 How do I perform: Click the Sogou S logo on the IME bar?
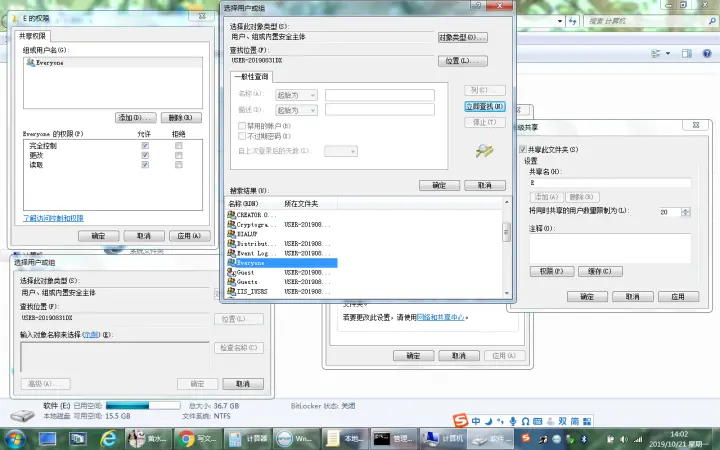(460, 420)
